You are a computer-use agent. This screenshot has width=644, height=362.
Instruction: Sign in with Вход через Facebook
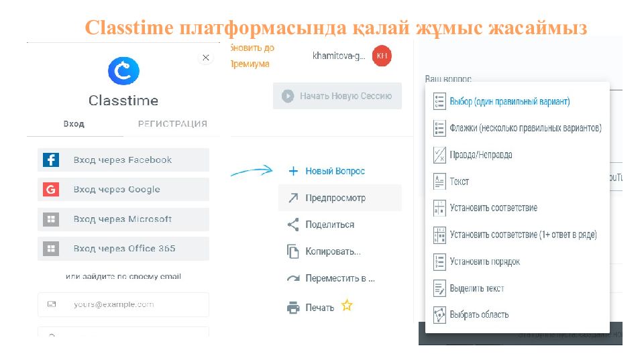click(123, 160)
